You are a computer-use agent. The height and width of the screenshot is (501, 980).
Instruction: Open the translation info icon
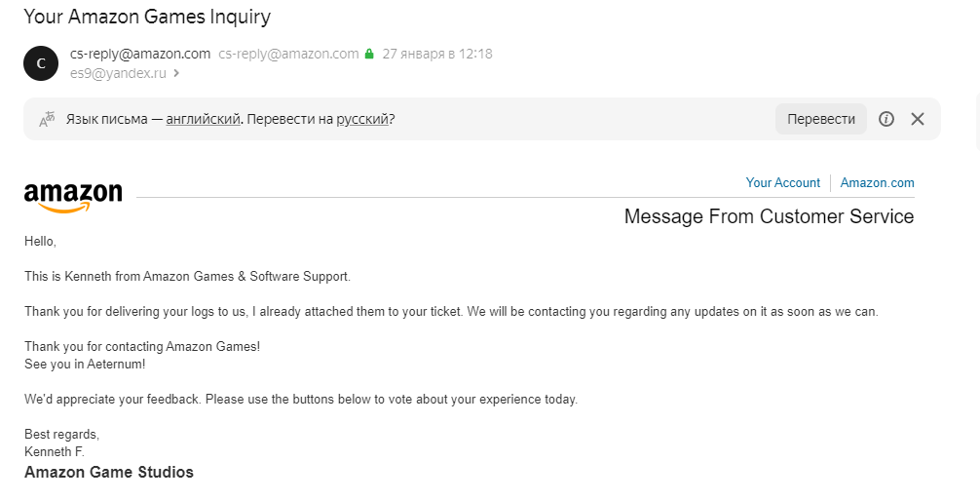[886, 119]
